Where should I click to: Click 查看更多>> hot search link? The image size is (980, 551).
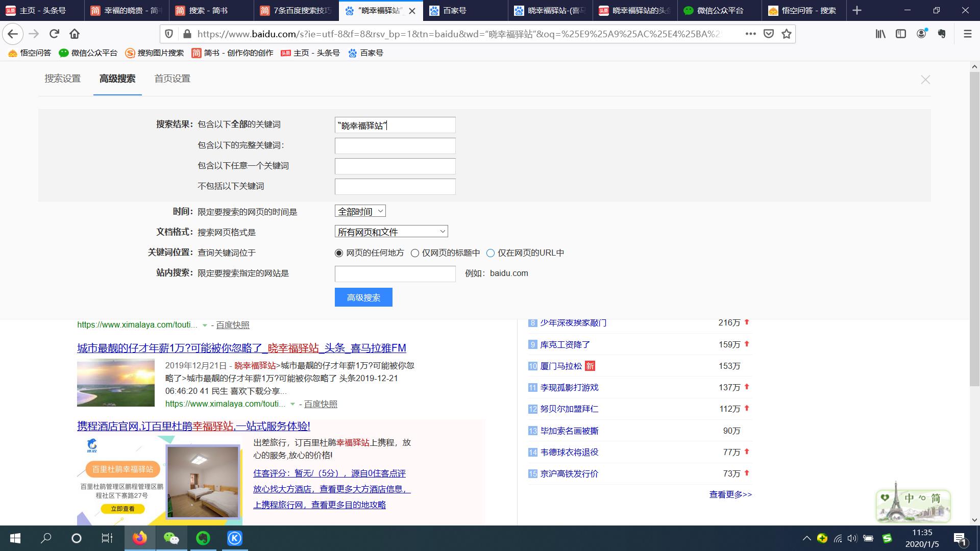(730, 494)
